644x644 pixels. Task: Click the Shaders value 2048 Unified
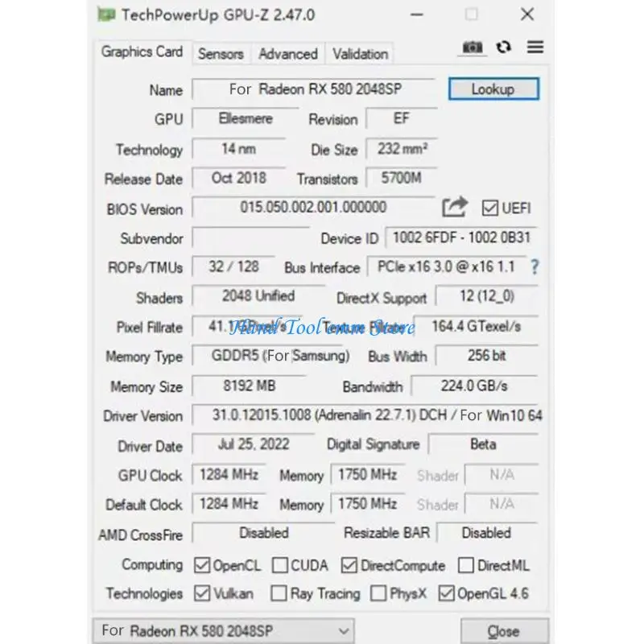click(x=258, y=296)
